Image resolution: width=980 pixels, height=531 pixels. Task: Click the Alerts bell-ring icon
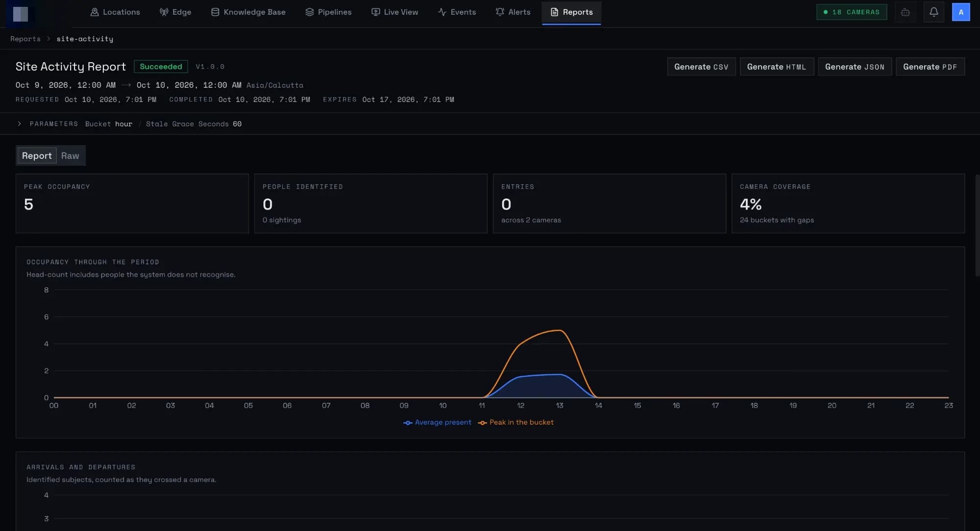click(500, 12)
